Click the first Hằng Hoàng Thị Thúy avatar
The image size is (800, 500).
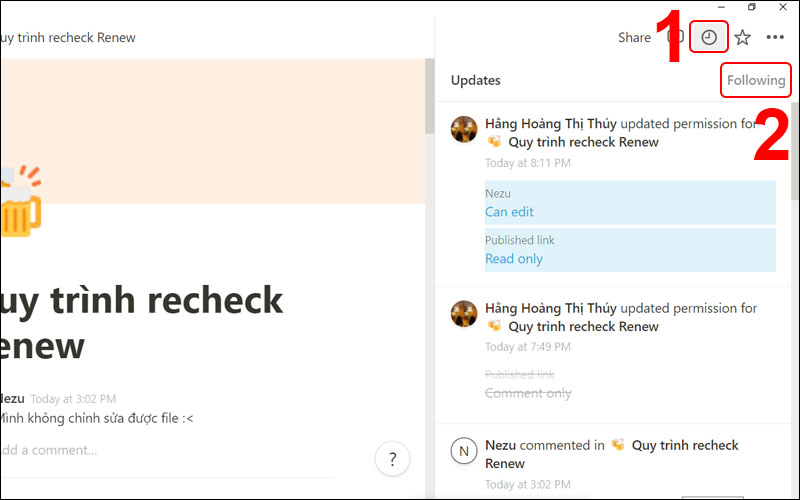[x=464, y=129]
